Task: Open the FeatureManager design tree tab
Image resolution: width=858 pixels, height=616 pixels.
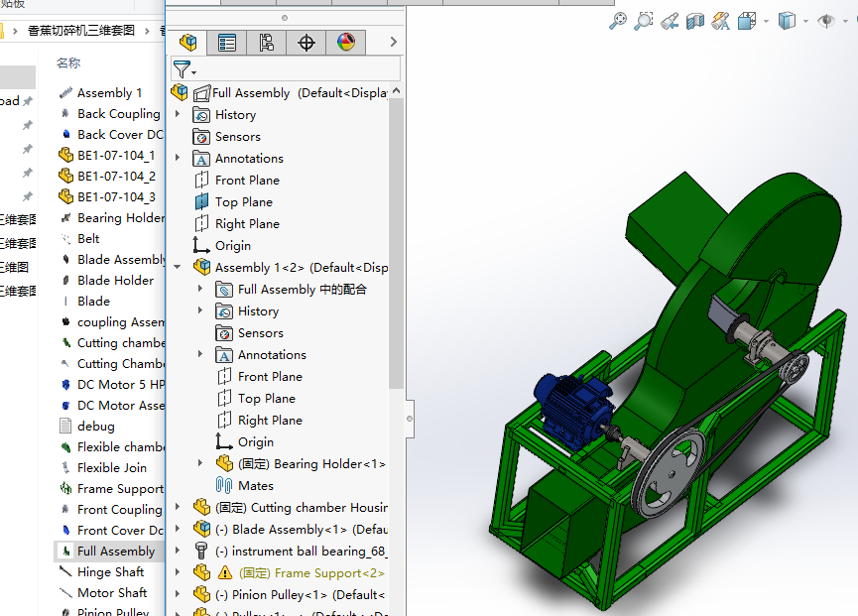Action: tap(187, 43)
